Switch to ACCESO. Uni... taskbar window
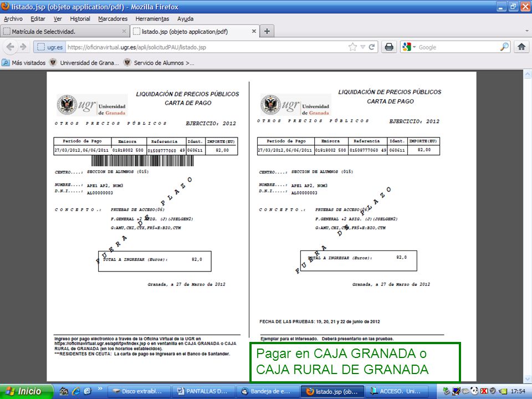This screenshot has width=532, height=399. (397, 391)
